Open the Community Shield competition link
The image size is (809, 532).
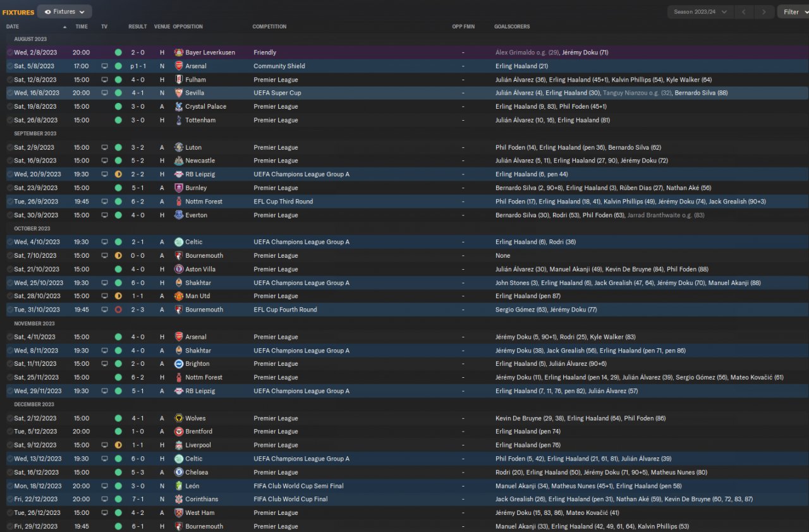279,66
